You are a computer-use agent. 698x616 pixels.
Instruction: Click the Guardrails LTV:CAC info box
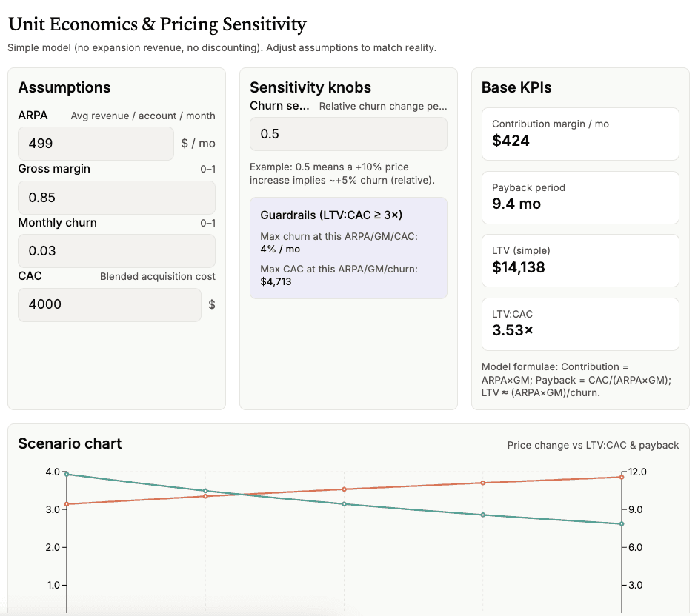pyautogui.click(x=348, y=247)
